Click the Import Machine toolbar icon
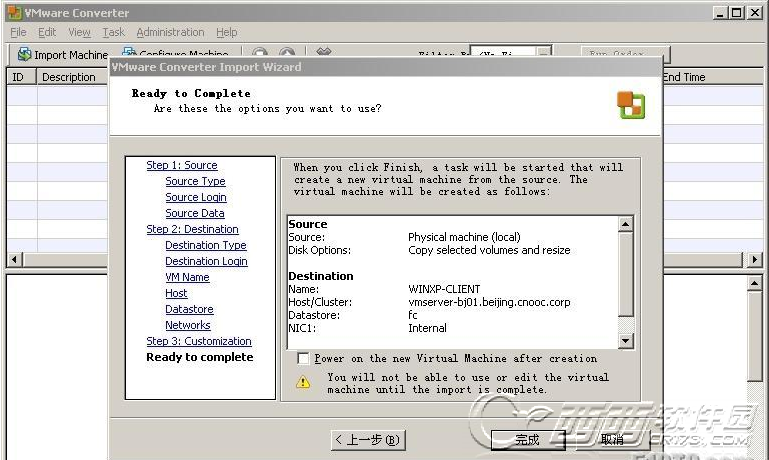Image resolution: width=769 pixels, height=460 pixels. (24, 54)
